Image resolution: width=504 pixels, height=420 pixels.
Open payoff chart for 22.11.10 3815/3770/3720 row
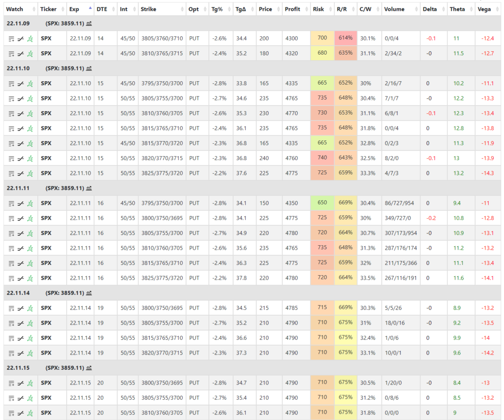click(21, 144)
